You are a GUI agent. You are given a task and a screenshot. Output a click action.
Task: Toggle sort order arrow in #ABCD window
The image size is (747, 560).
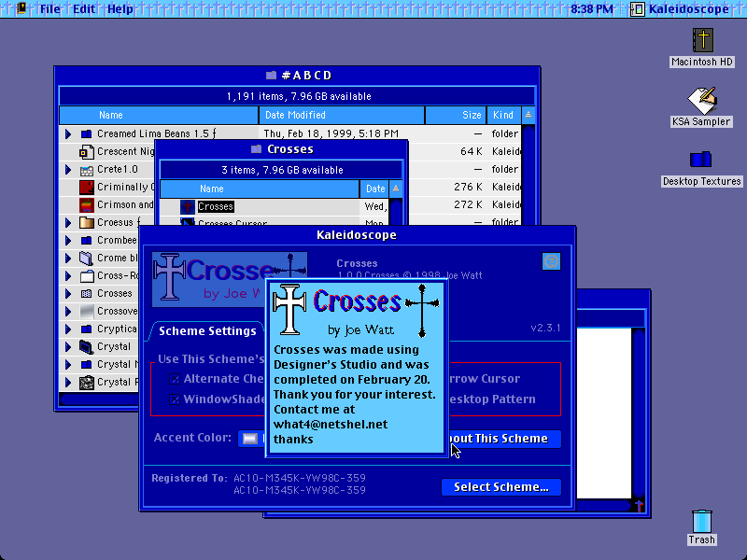tap(529, 115)
